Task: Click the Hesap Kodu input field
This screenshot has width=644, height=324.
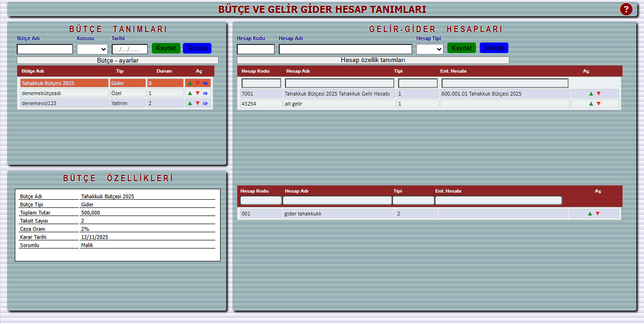Action: tap(256, 49)
